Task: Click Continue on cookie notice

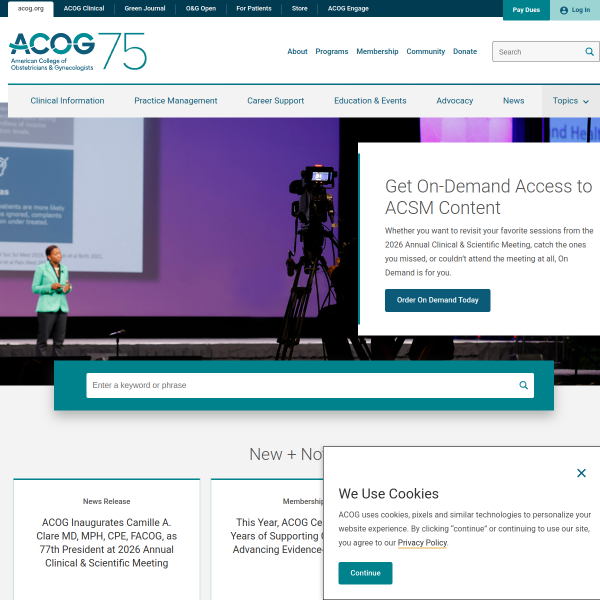Action: point(365,573)
